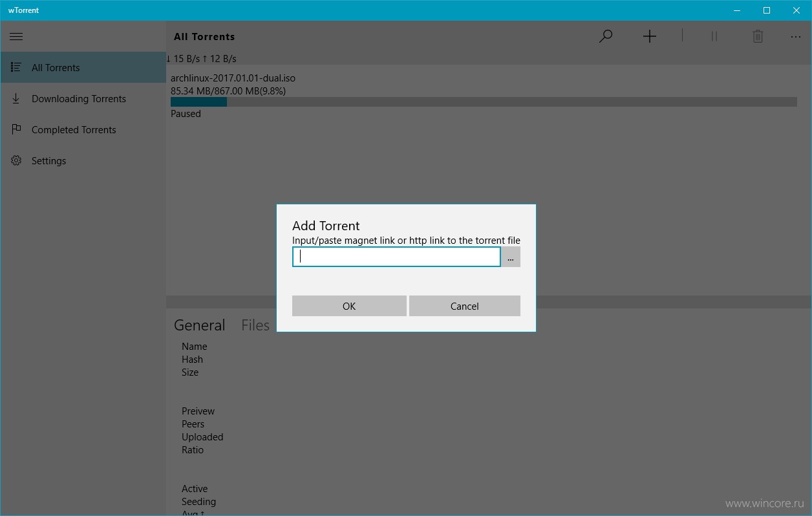This screenshot has width=812, height=516.
Task: Click the All Torrents list icon
Action: tap(16, 67)
